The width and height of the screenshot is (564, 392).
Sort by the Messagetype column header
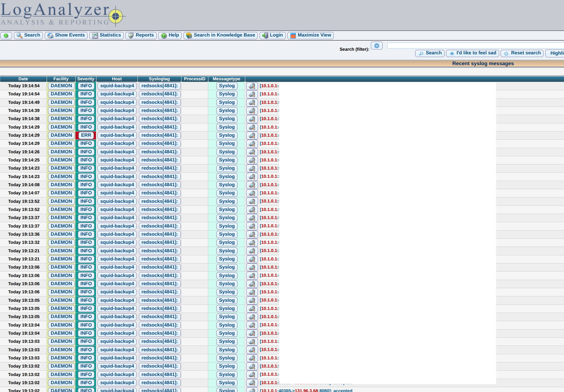[x=227, y=79]
